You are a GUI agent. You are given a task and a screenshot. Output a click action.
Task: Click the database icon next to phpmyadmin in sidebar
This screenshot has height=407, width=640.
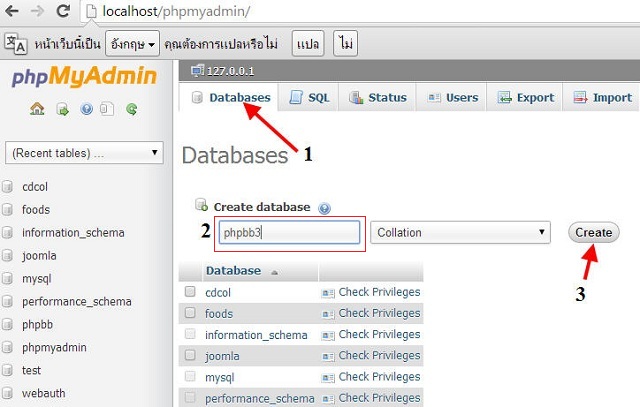pos(7,347)
